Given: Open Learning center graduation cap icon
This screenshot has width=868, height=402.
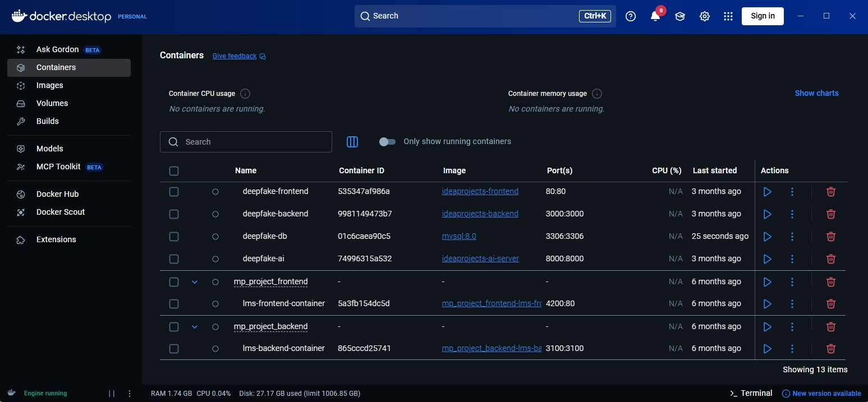Looking at the screenshot, I should 680,16.
